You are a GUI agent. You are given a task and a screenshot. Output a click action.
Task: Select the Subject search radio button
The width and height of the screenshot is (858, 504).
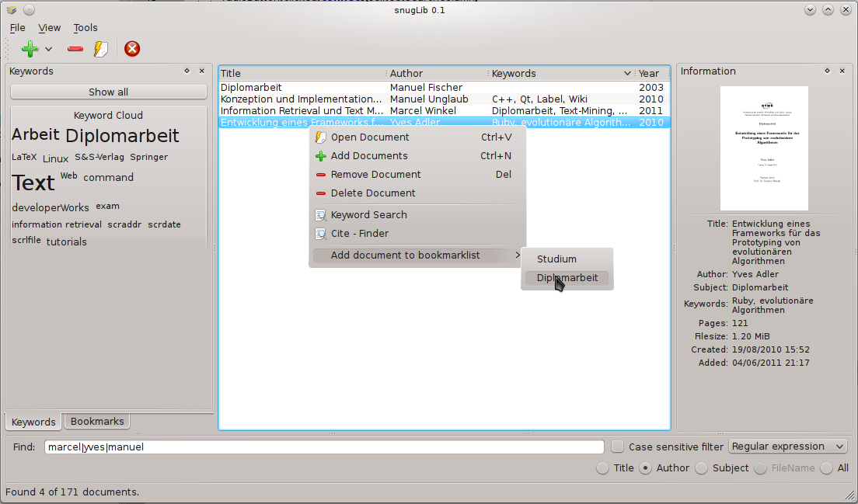[701, 468]
